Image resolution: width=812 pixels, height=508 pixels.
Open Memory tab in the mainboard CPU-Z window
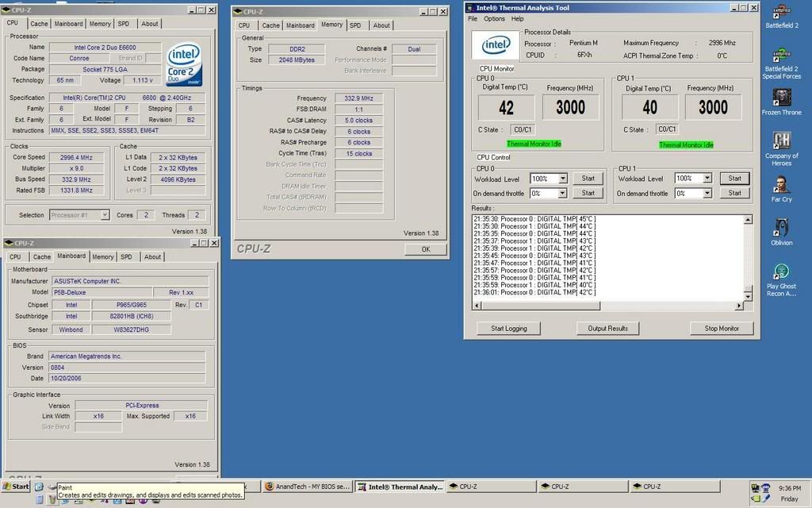click(102, 257)
